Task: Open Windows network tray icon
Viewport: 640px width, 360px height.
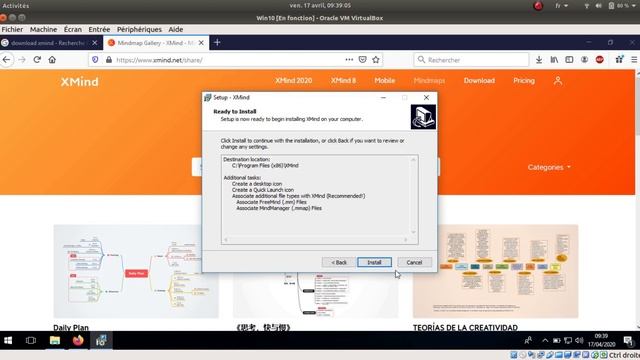Action: click(x=568, y=340)
